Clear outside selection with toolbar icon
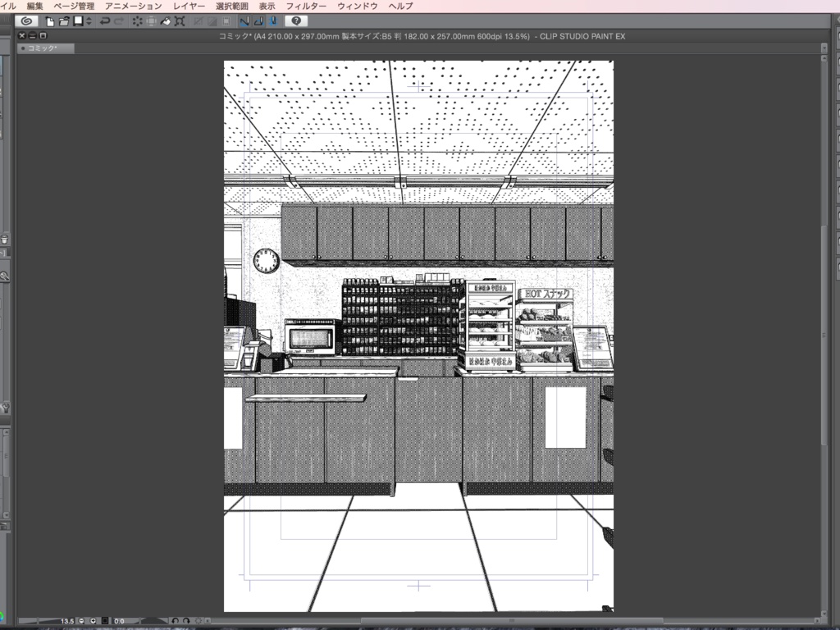Image resolution: width=840 pixels, height=630 pixels. (x=152, y=21)
